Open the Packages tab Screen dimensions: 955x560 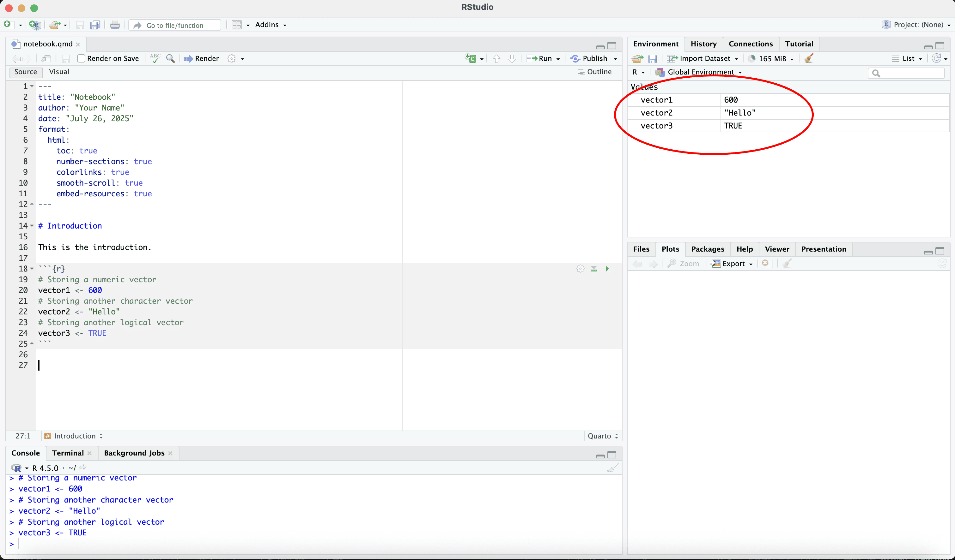tap(708, 249)
